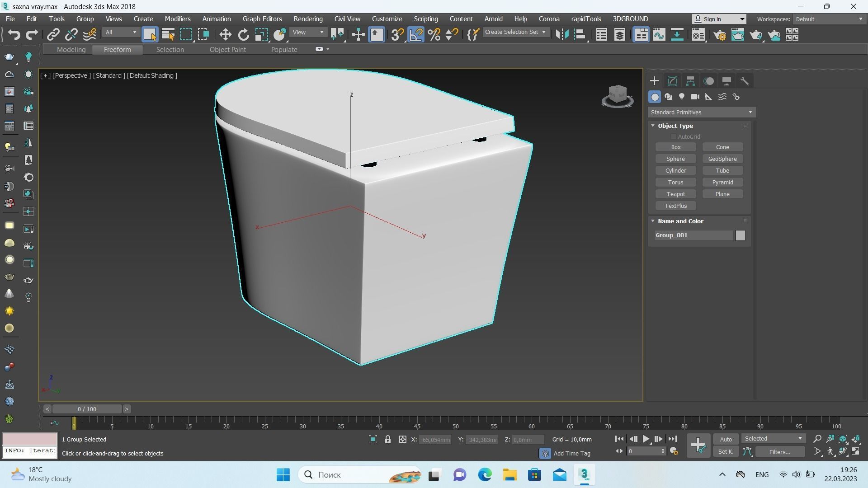Select the Space Warps category icon
Image resolution: width=868 pixels, height=488 pixels.
(722, 97)
